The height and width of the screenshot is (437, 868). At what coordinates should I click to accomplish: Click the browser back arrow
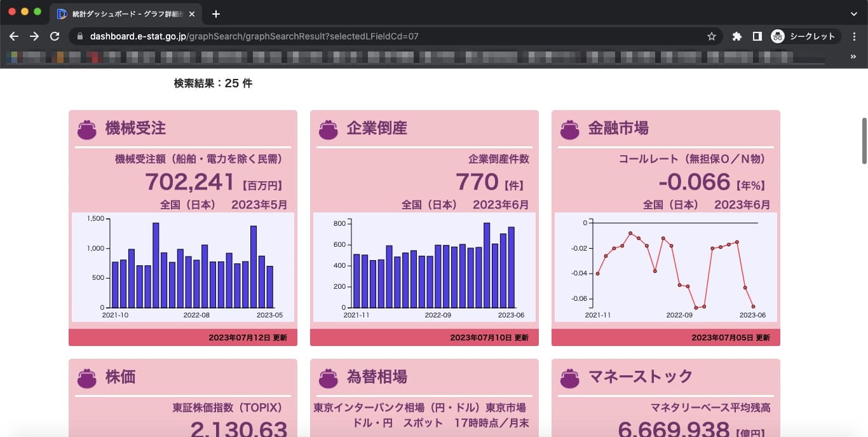click(14, 36)
